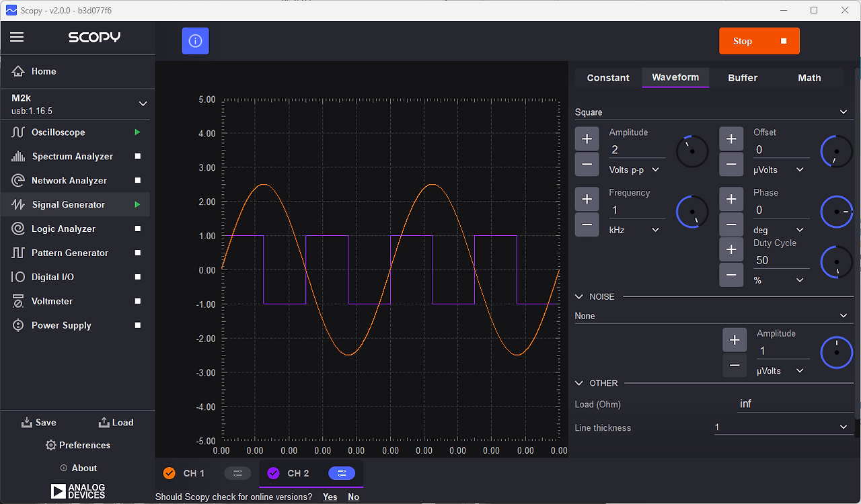Toggle Voltmeter run square

[138, 302]
